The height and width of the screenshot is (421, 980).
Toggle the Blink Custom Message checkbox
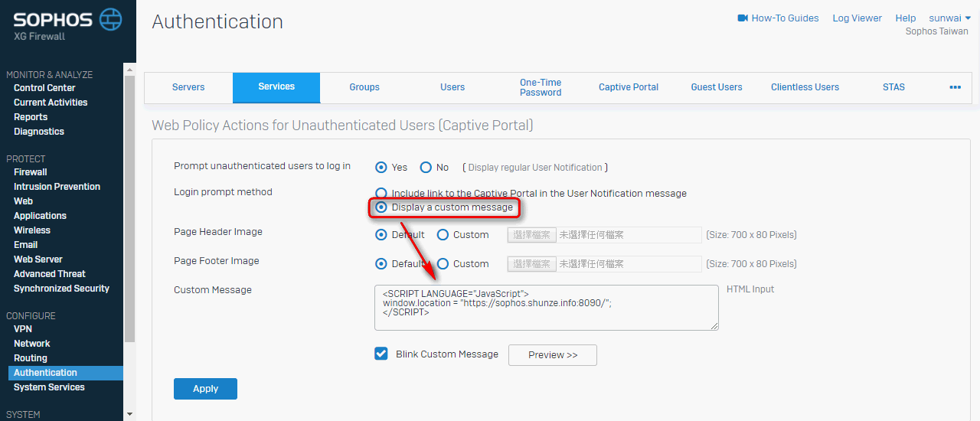coord(381,354)
